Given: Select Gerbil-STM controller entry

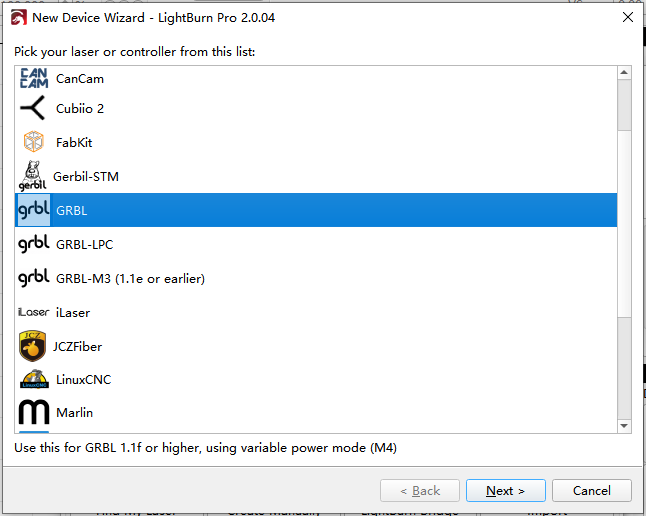Looking at the screenshot, I should (316, 176).
